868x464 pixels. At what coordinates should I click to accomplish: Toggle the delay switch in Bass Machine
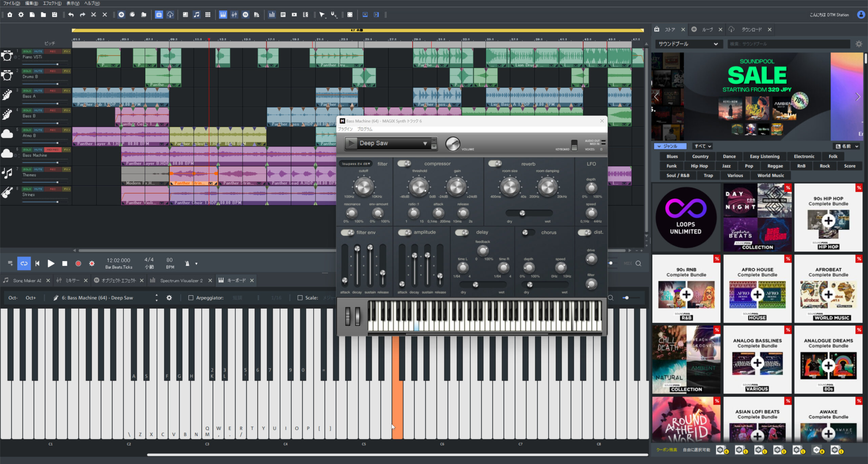coord(462,233)
